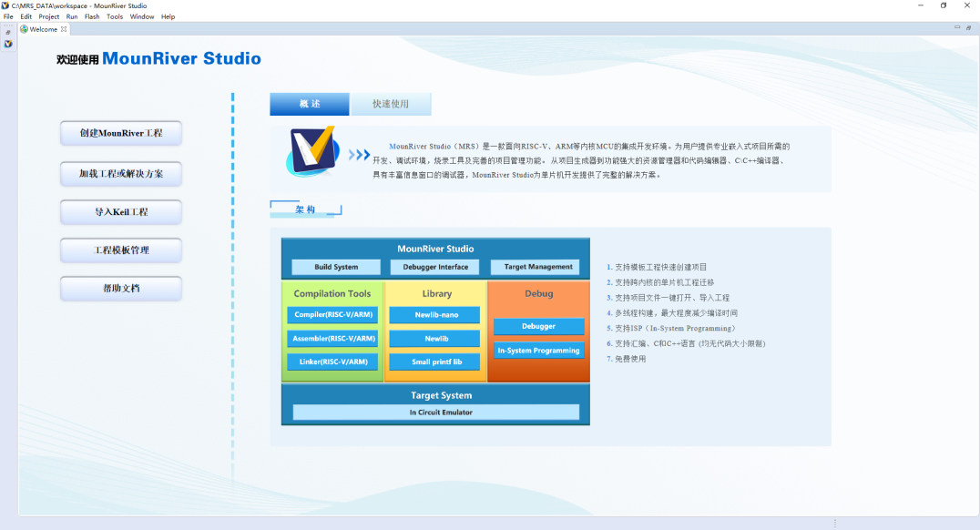Switch to the 快速使用 quick start tab
Screen dimensions: 980x530
391,104
